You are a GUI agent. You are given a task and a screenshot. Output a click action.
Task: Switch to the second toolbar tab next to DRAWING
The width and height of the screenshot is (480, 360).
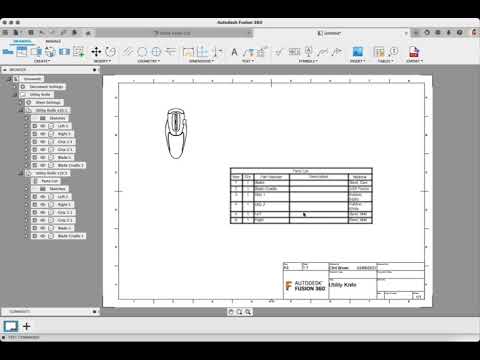coord(53,41)
